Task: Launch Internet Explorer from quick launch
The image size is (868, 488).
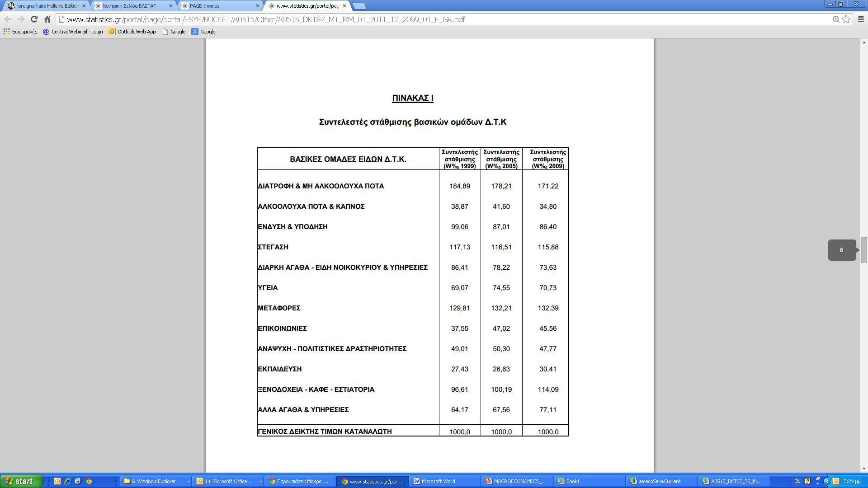Action: (68, 481)
